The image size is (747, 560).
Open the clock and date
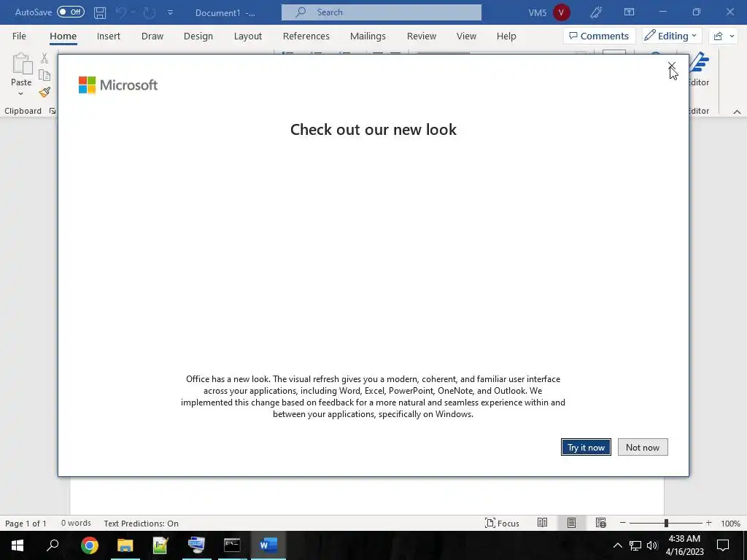(684, 545)
